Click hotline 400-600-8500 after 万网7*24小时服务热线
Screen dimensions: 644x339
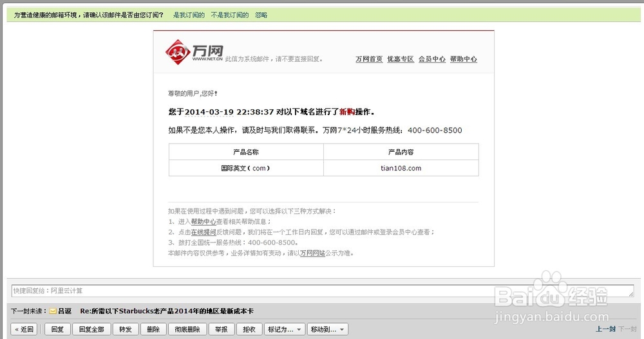click(435, 130)
